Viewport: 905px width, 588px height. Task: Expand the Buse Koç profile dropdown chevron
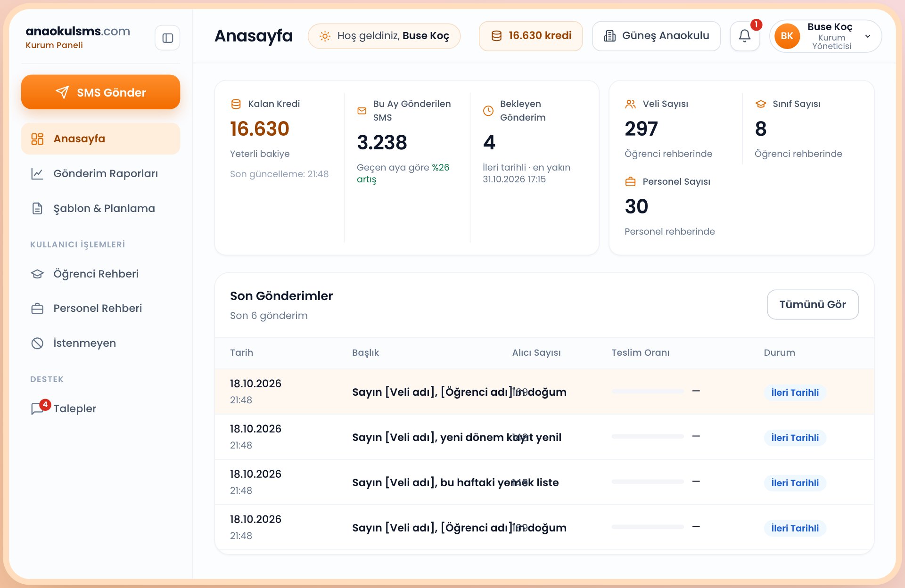[x=868, y=36]
